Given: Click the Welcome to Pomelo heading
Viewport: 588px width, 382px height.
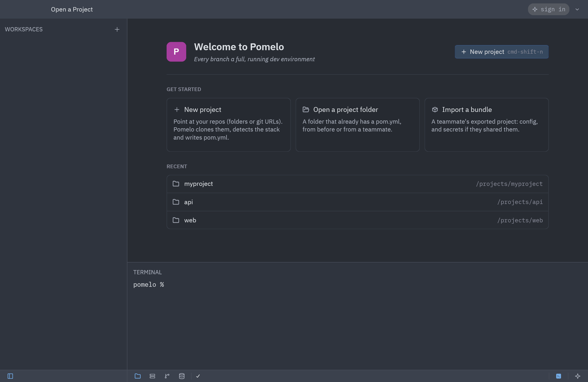Looking at the screenshot, I should [x=239, y=47].
